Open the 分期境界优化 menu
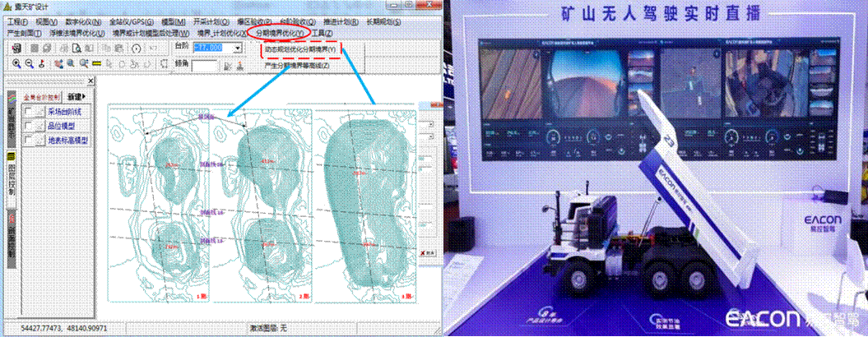This screenshot has height=337, width=868. (280, 33)
